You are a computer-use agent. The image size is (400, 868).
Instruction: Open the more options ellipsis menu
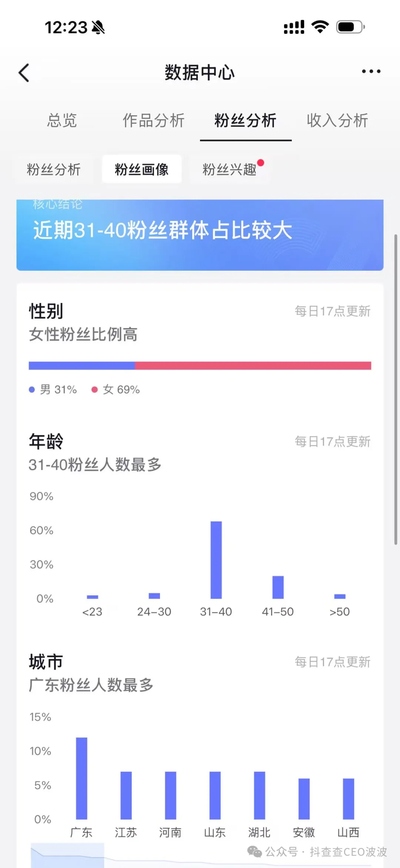pos(370,71)
